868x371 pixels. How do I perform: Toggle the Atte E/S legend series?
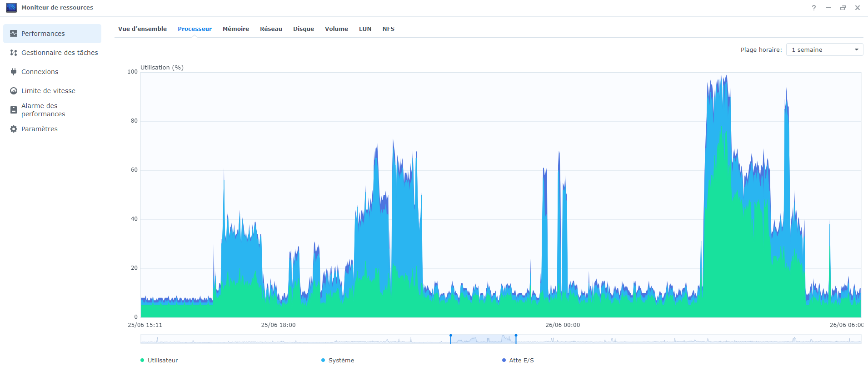[518, 360]
